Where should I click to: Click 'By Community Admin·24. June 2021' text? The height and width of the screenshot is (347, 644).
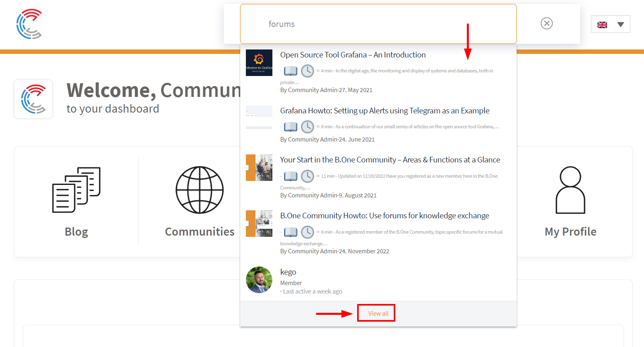click(327, 140)
